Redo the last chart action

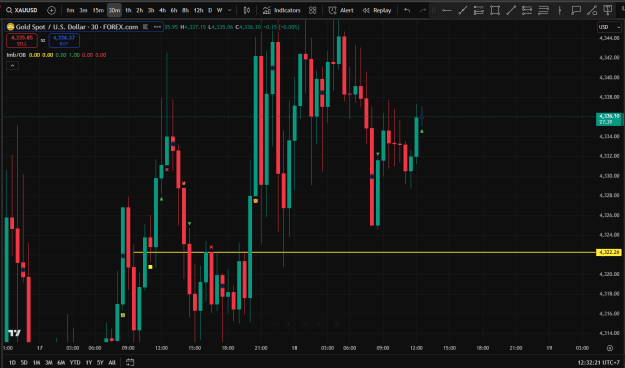[x=423, y=10]
